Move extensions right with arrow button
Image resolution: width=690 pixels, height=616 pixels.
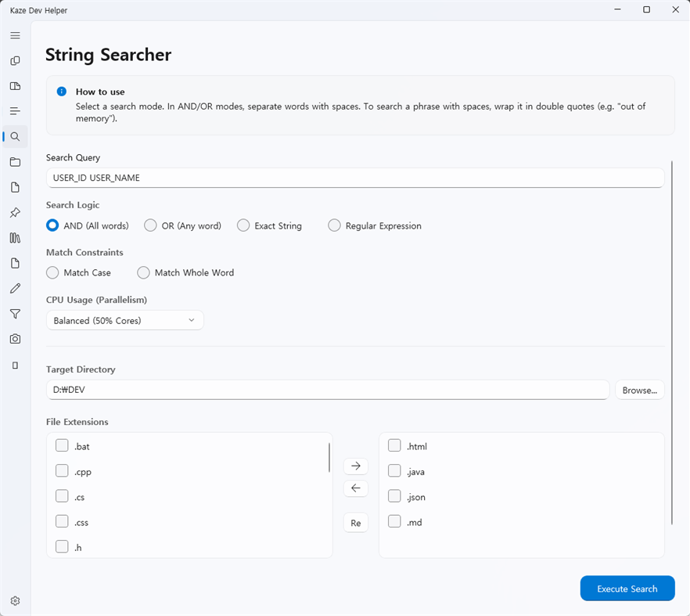click(355, 466)
